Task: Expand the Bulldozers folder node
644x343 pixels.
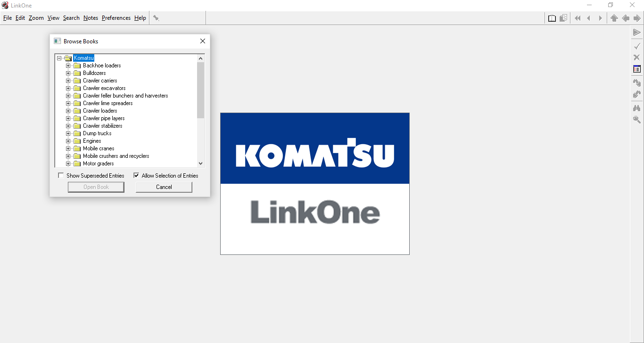Action: point(68,73)
